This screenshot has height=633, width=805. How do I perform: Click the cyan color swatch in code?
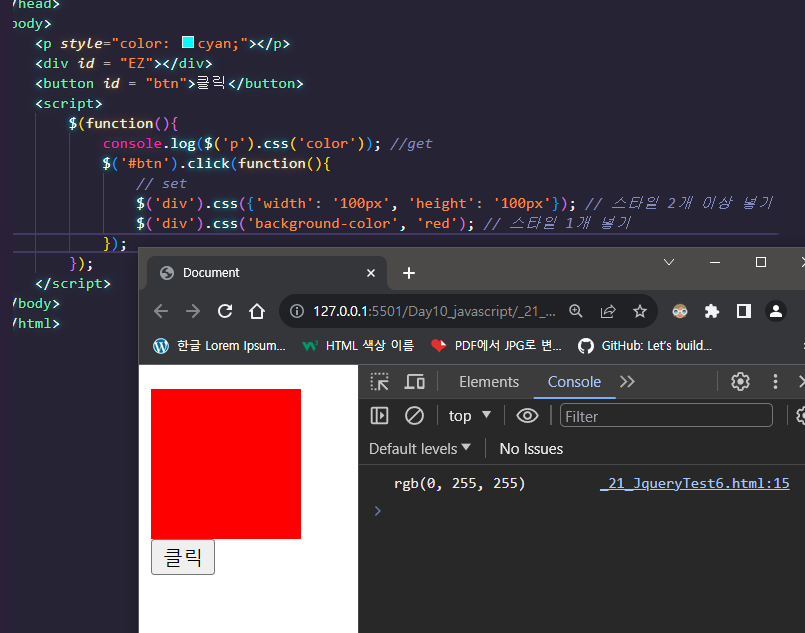[188, 42]
